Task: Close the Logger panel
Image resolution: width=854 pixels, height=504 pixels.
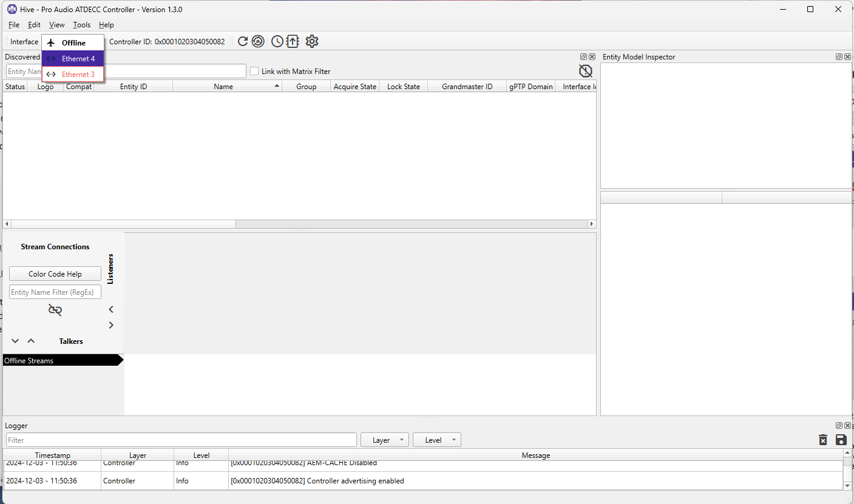Action: click(847, 426)
